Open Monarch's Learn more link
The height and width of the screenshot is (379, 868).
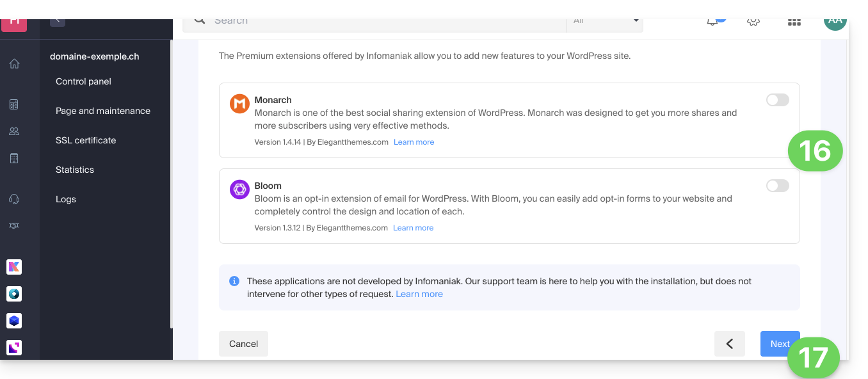tap(414, 142)
